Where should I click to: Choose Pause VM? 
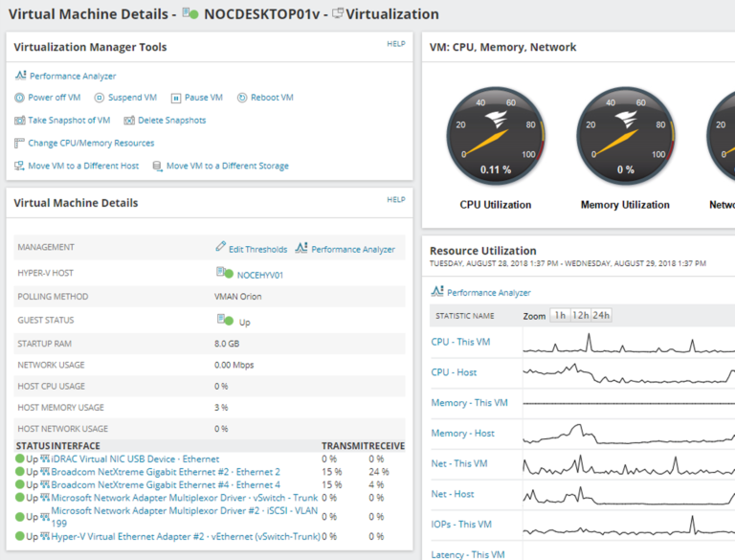click(x=204, y=98)
